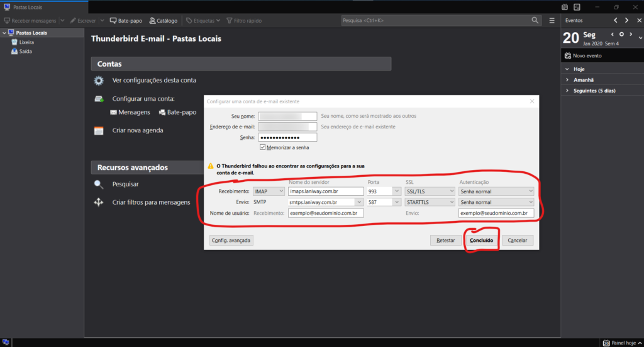Click the Escrever compose button

[82, 21]
